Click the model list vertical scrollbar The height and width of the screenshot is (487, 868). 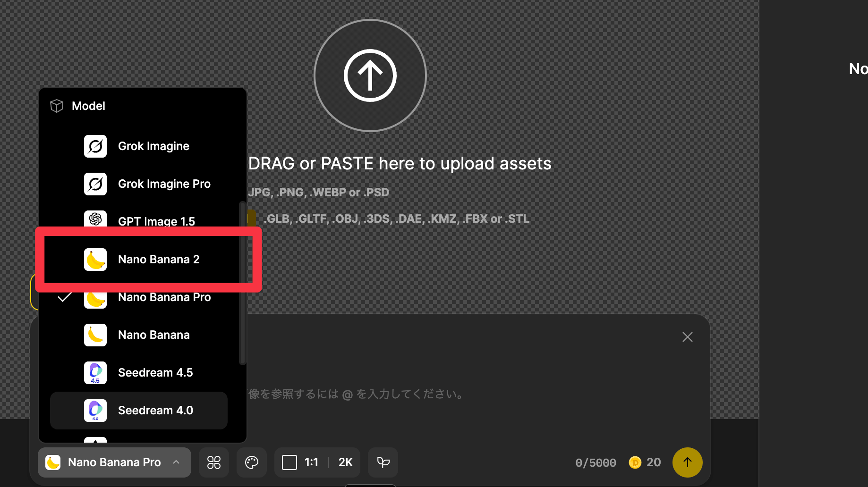click(243, 283)
